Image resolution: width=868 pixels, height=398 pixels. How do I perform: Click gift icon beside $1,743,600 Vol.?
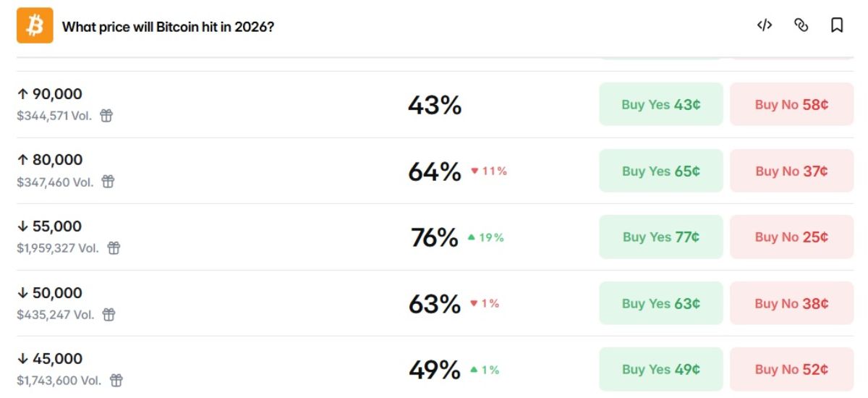pos(116,381)
